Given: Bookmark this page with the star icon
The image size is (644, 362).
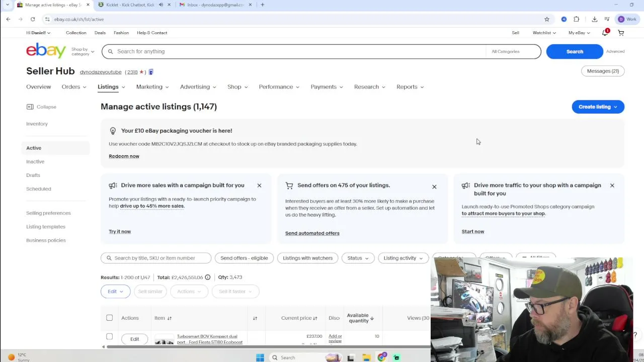Looking at the screenshot, I should point(547,19).
